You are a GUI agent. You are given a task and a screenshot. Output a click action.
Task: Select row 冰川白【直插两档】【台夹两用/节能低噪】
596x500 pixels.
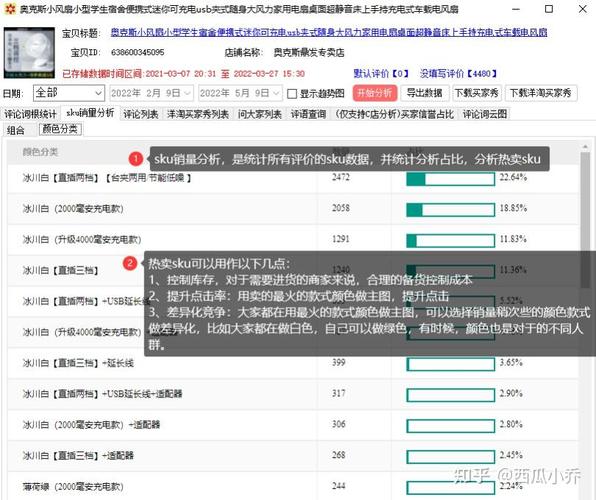click(x=293, y=178)
